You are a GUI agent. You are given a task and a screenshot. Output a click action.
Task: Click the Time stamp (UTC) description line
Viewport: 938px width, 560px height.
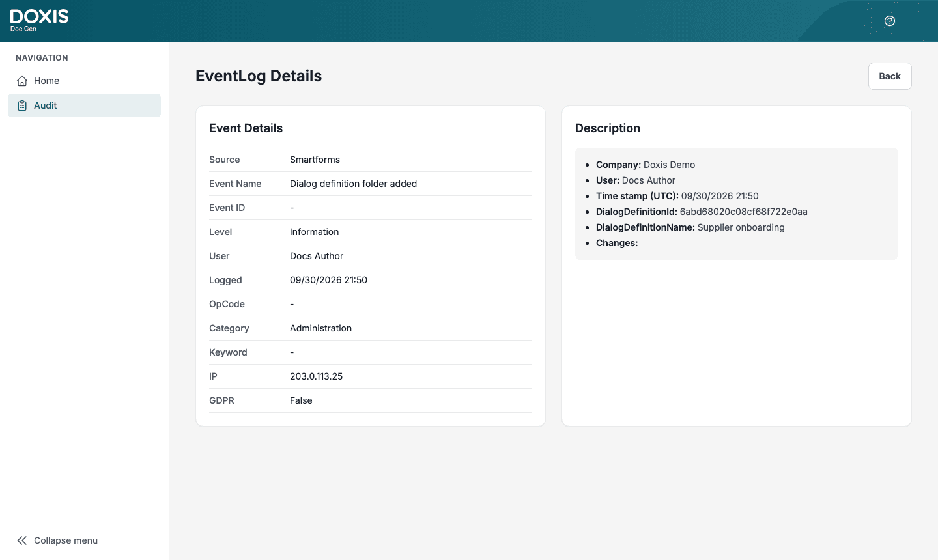click(677, 196)
